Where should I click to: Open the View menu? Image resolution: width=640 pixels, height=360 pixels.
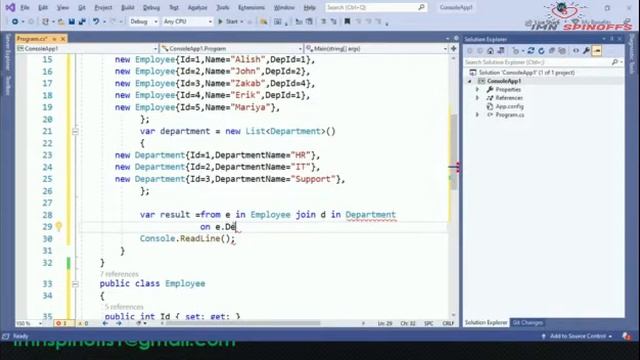pos(62,7)
